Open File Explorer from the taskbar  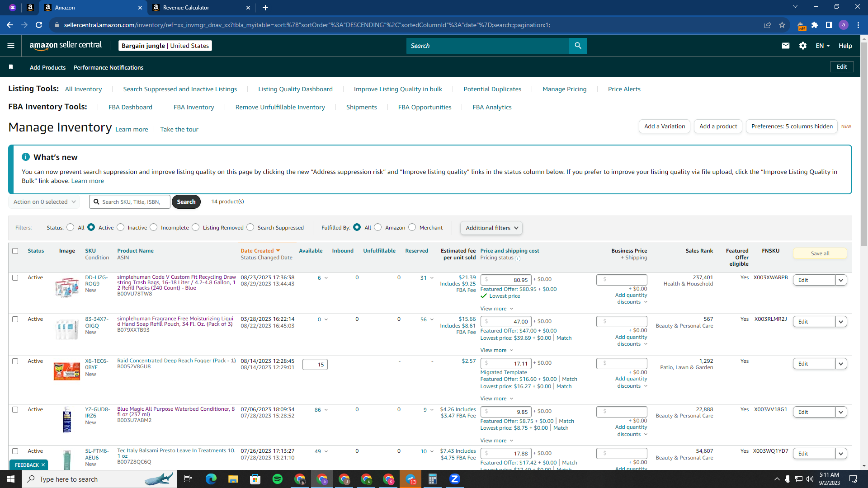pos(233,479)
